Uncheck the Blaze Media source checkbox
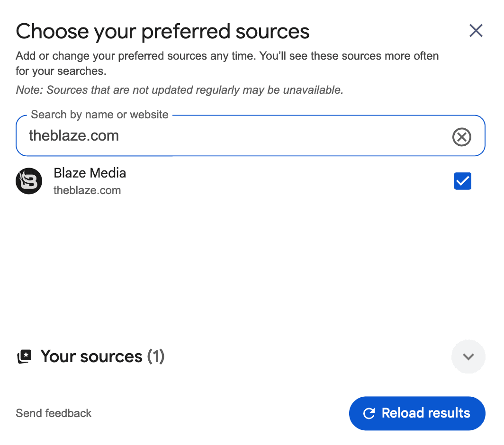504x445 pixels. point(462,181)
